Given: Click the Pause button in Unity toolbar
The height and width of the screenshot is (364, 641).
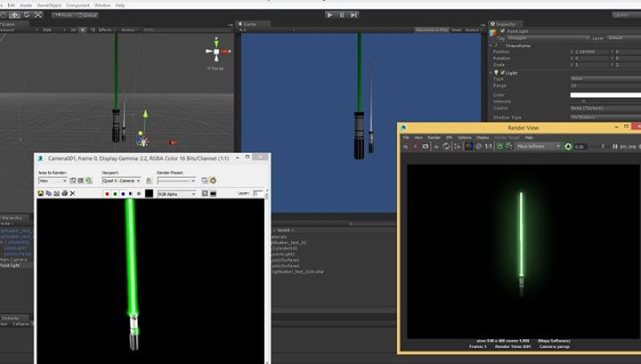Looking at the screenshot, I should coord(343,14).
